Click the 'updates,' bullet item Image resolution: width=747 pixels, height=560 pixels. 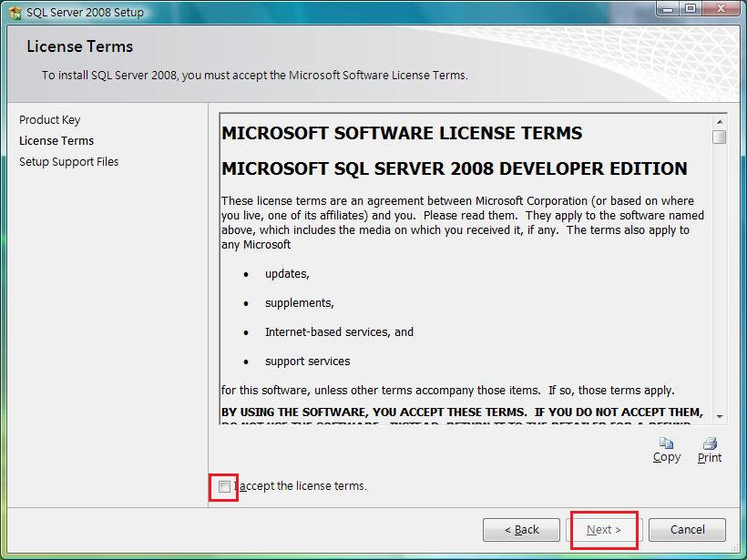click(287, 274)
